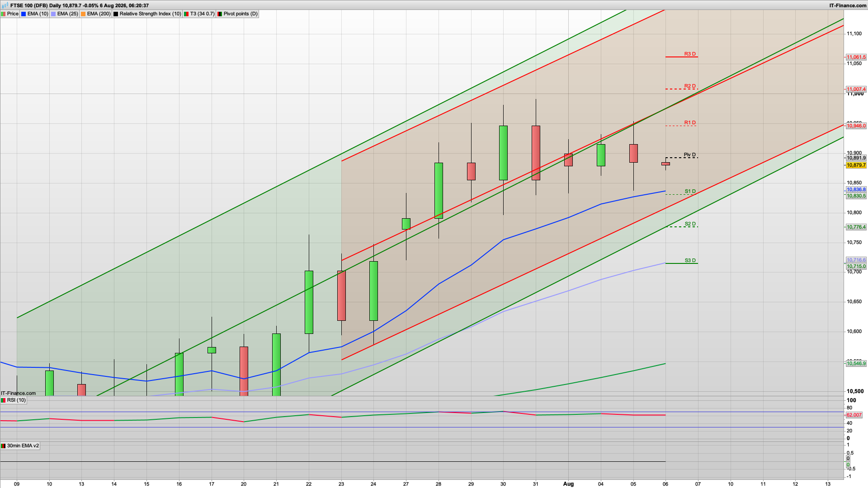Open the Price legend label
The image size is (868, 488).
[x=13, y=14]
